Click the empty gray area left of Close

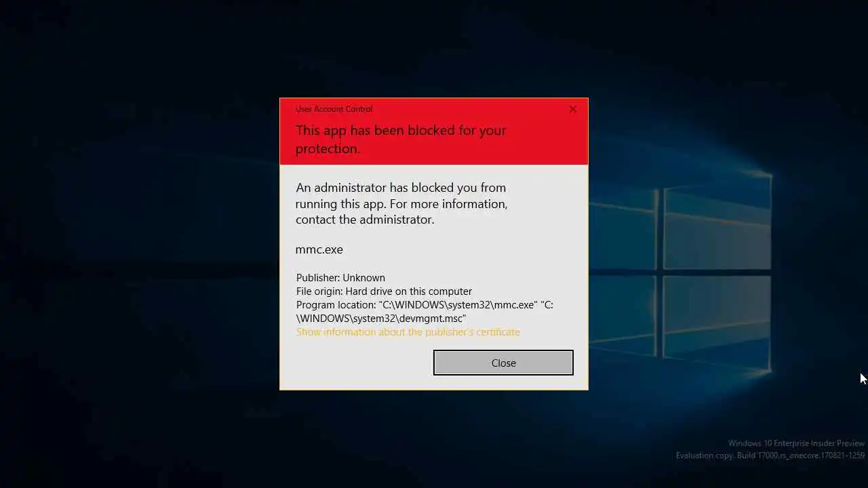click(x=357, y=363)
